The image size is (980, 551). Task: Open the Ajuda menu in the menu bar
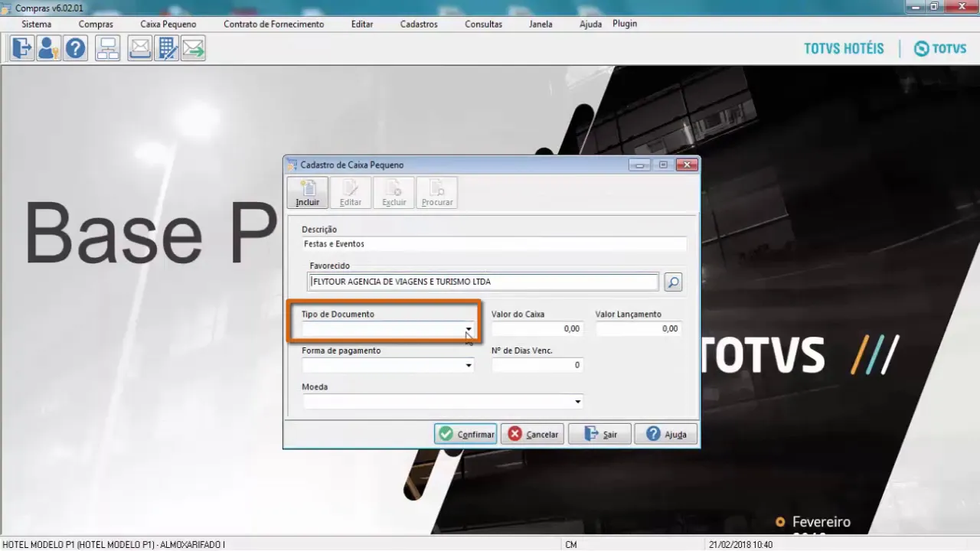click(590, 24)
